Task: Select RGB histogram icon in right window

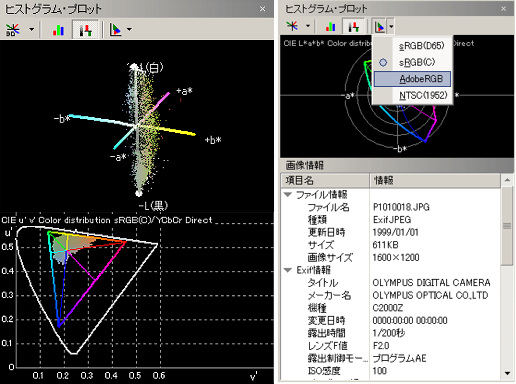Action: pos(331,26)
